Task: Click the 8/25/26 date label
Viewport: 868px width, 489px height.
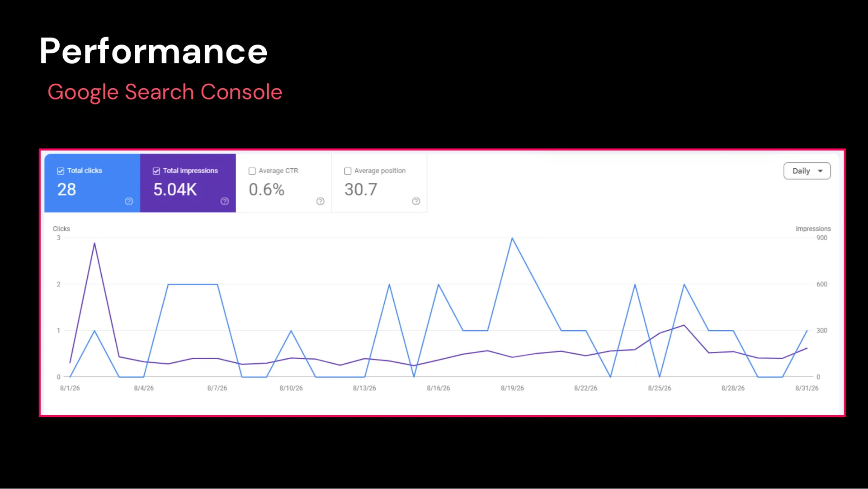Action: pyautogui.click(x=660, y=388)
